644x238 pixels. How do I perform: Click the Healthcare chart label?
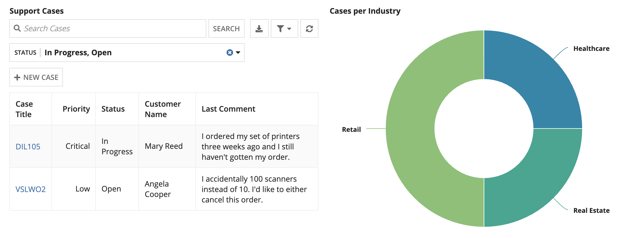(591, 49)
